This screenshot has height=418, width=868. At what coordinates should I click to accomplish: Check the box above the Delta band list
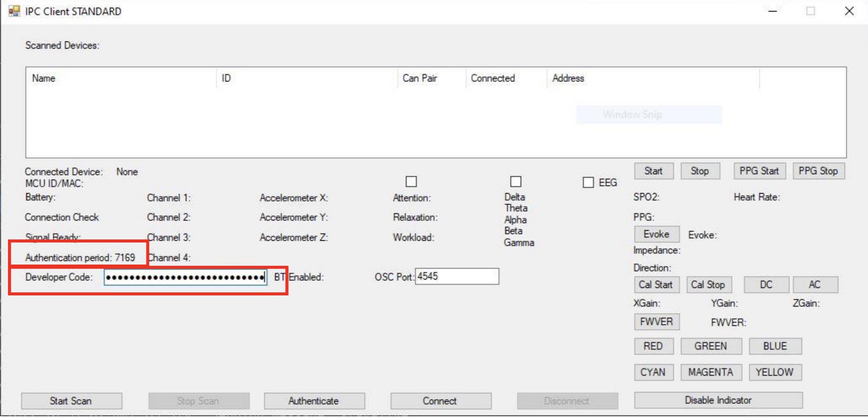pos(515,181)
